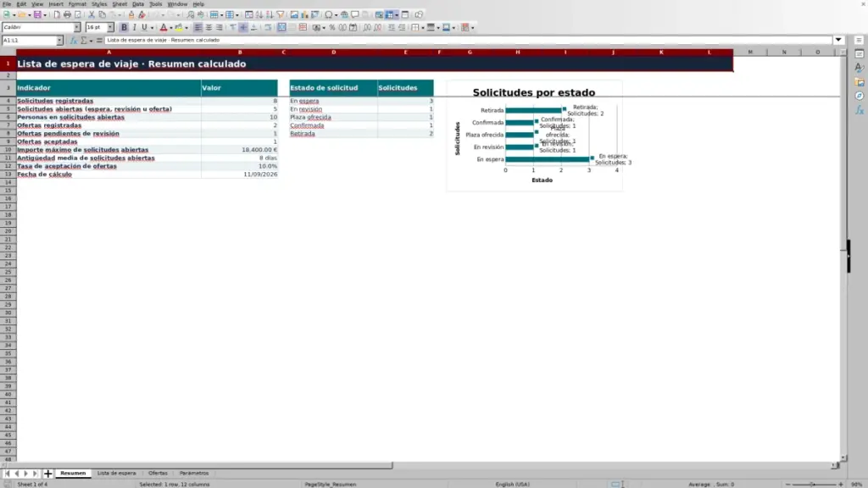
Task: Click the Copy icon
Action: coord(102,15)
